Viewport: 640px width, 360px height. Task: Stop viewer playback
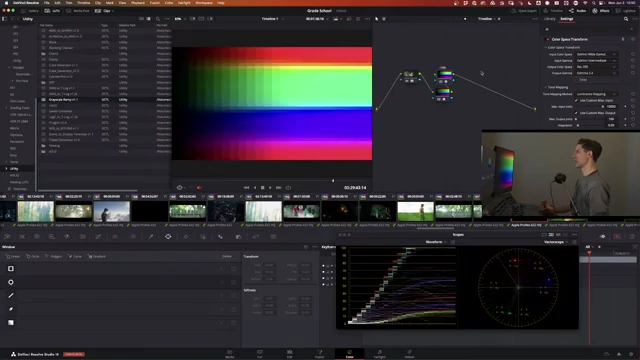click(x=262, y=188)
